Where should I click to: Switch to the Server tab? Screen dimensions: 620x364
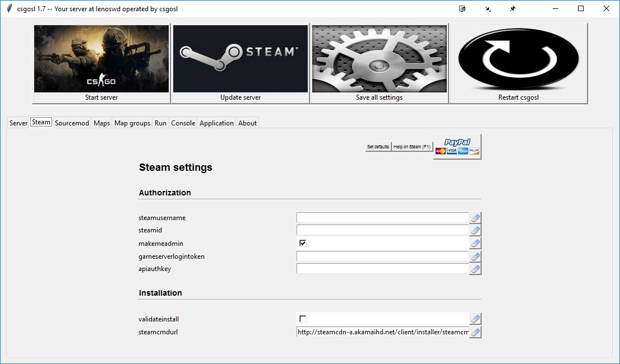(x=18, y=123)
